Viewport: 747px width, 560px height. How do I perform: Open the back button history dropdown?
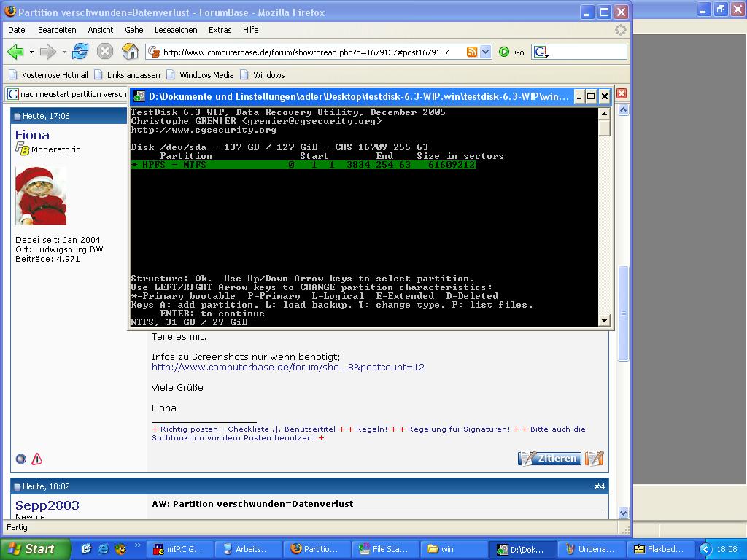point(31,52)
